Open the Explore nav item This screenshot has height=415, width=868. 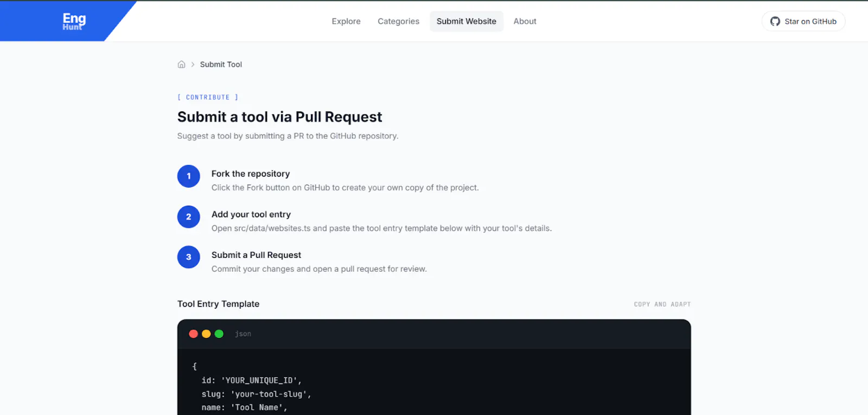click(x=346, y=21)
